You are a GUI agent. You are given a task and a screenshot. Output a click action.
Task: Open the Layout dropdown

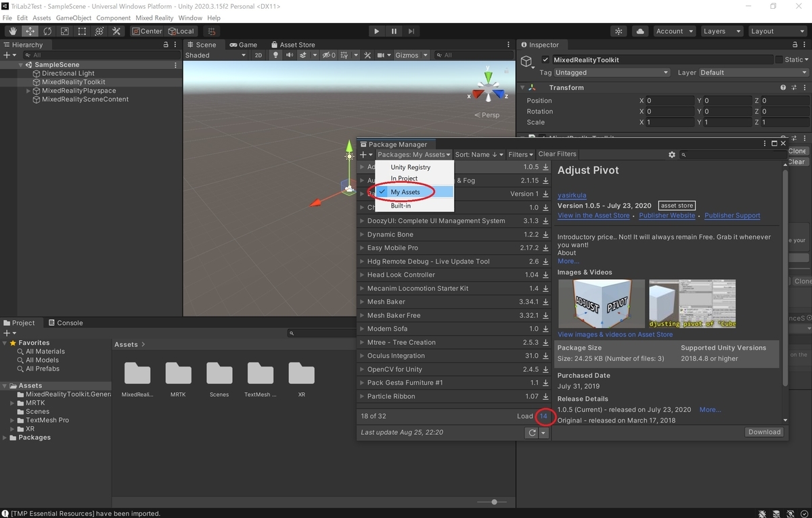click(x=777, y=31)
